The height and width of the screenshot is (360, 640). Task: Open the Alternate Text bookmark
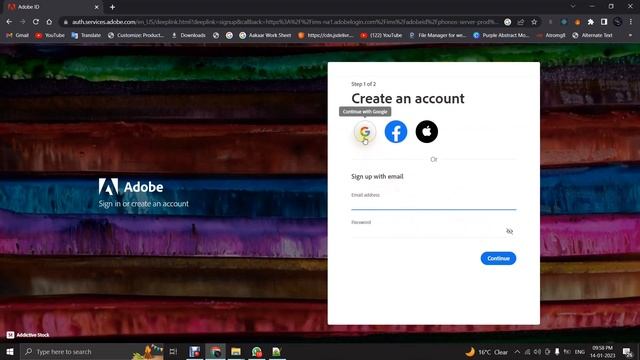(592, 36)
